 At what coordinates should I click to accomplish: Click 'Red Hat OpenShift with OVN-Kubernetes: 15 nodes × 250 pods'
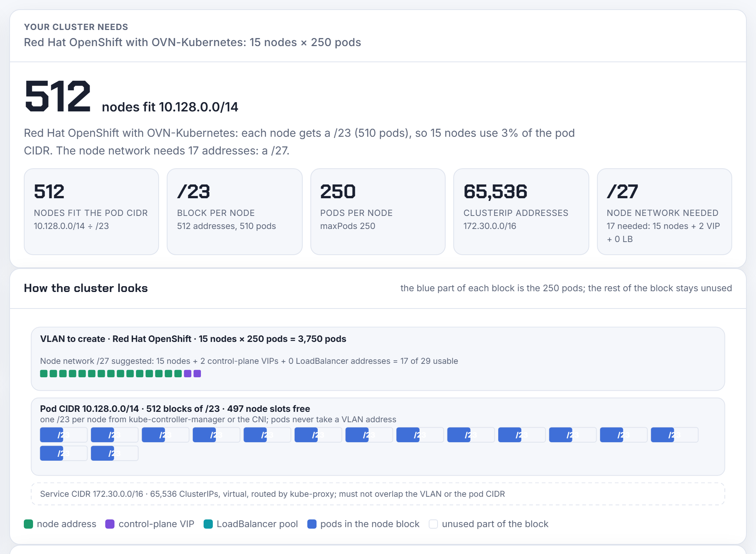[x=192, y=42]
